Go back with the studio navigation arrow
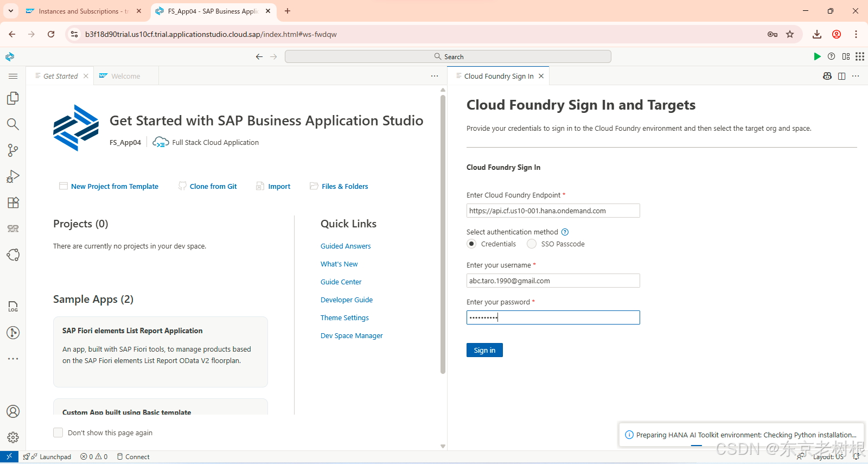 point(259,56)
